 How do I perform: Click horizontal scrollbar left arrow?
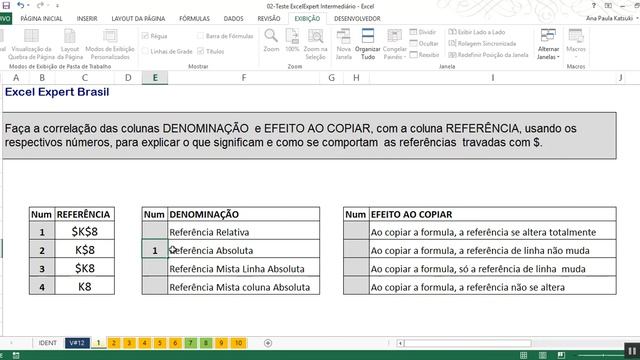[400, 343]
